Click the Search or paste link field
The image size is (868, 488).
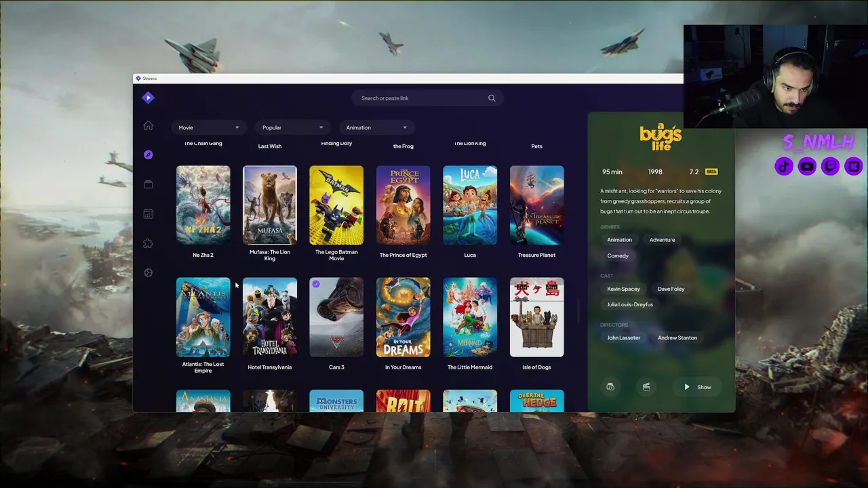(x=427, y=98)
